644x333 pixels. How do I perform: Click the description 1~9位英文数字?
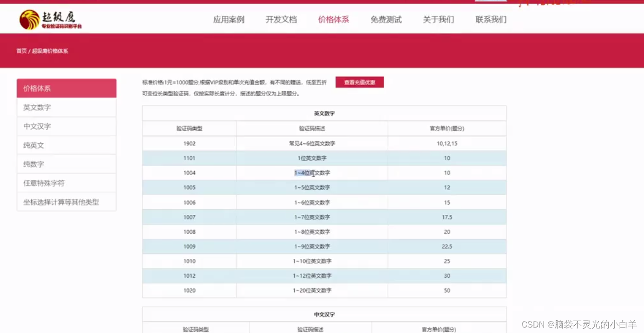[x=312, y=246]
